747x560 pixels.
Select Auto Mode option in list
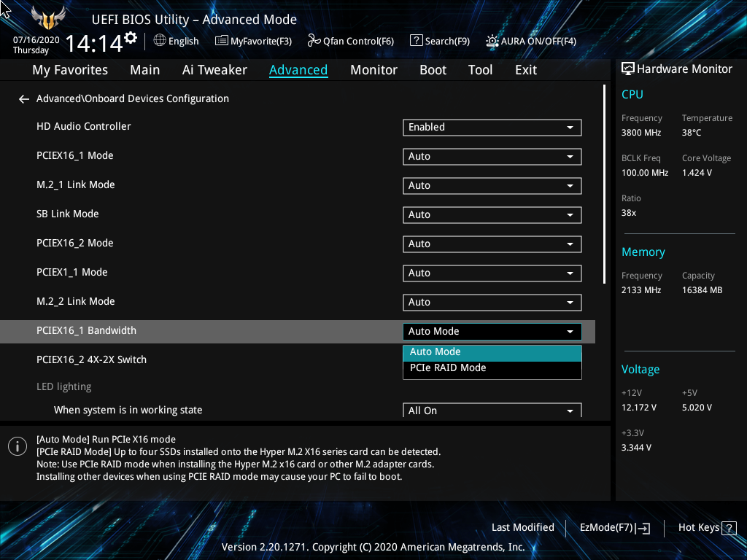tap(492, 352)
